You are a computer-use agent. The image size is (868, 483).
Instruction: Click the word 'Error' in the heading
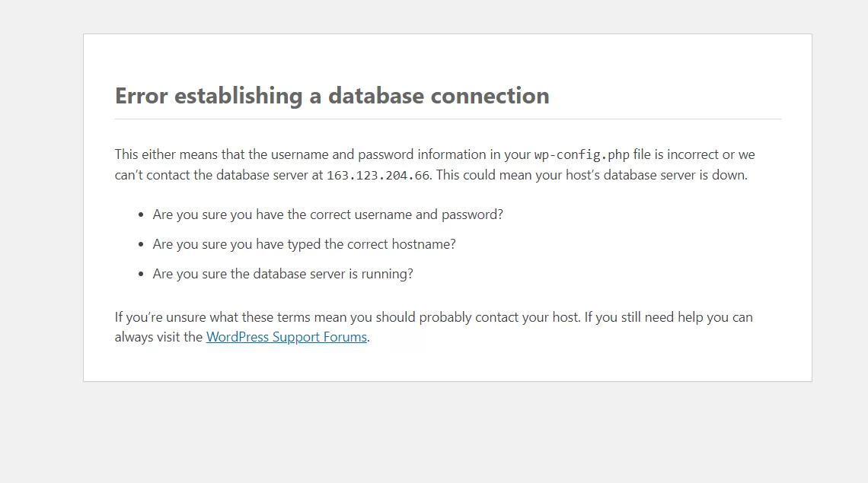[141, 96]
